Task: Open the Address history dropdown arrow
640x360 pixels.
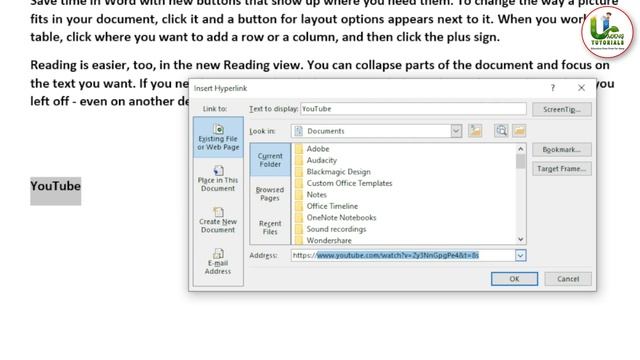Action: click(x=520, y=256)
